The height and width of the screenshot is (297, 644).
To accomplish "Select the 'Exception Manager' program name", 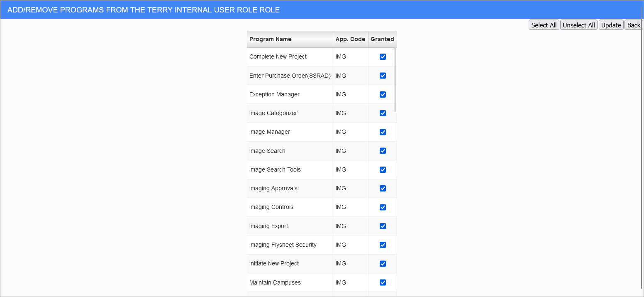I will click(274, 94).
